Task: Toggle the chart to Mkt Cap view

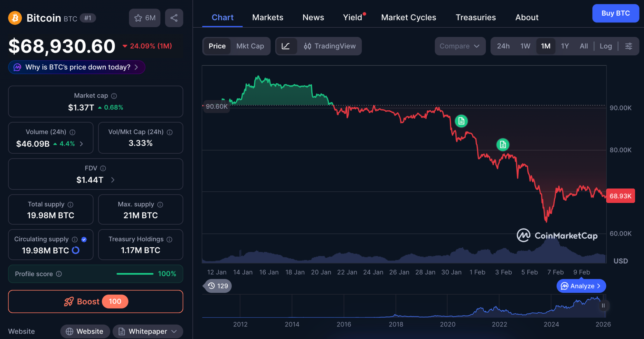Action: tap(250, 46)
